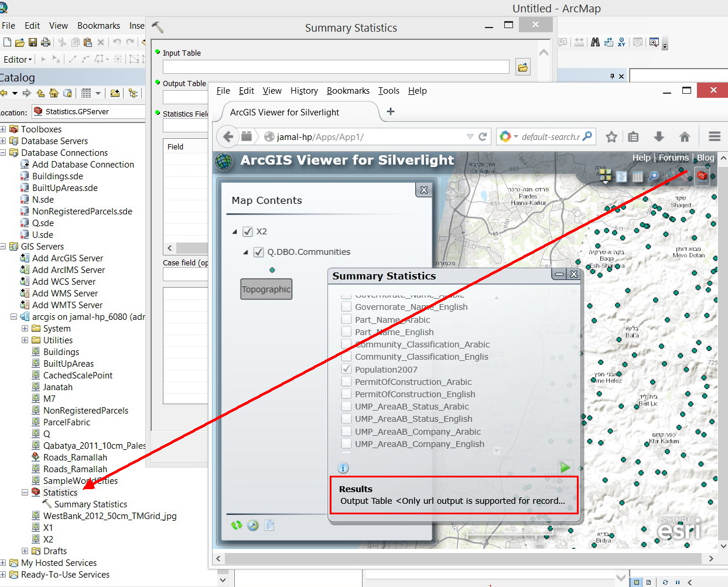Click Connect To Folder icon in Catalog
The image size is (728, 587).
(x=115, y=93)
